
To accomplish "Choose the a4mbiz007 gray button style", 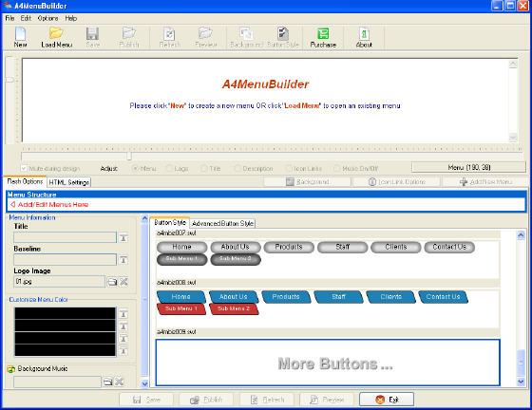I will pyautogui.click(x=328, y=259).
